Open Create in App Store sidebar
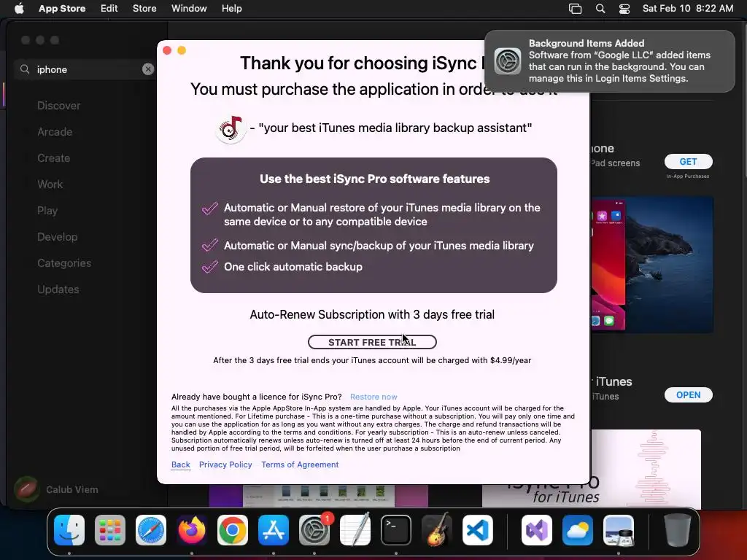 point(53,158)
